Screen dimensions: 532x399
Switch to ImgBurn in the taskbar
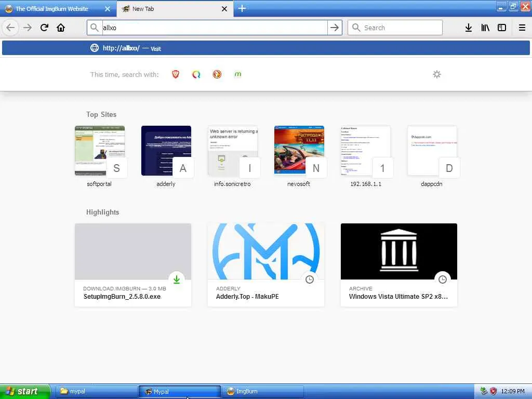263,392
